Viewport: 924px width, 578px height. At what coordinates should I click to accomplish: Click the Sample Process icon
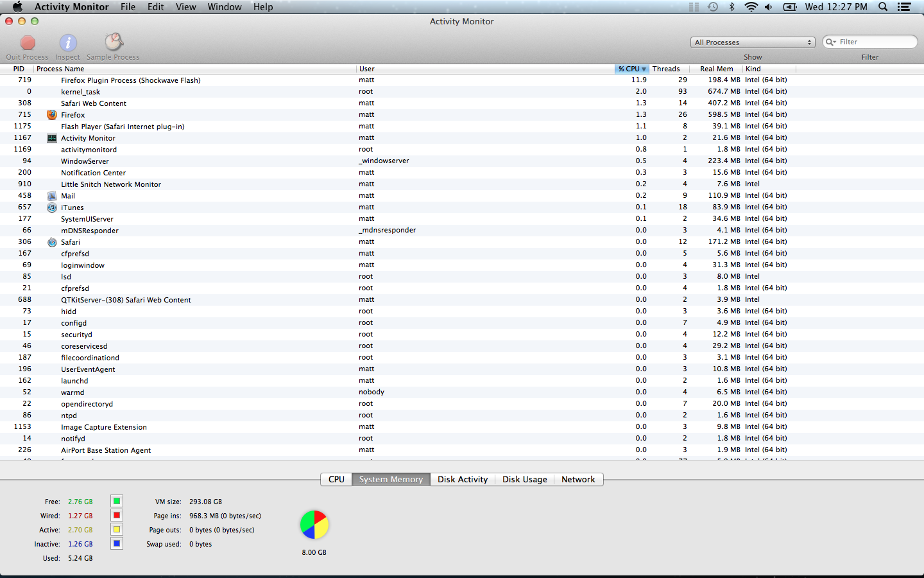(114, 42)
